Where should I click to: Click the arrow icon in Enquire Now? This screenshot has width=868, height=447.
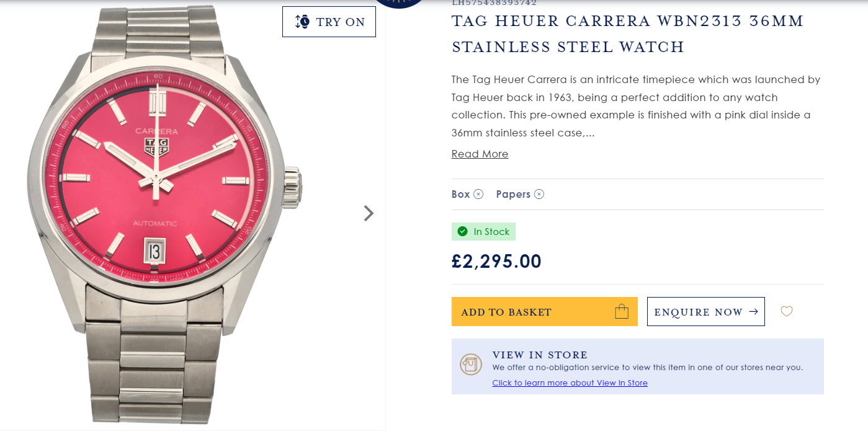754,311
